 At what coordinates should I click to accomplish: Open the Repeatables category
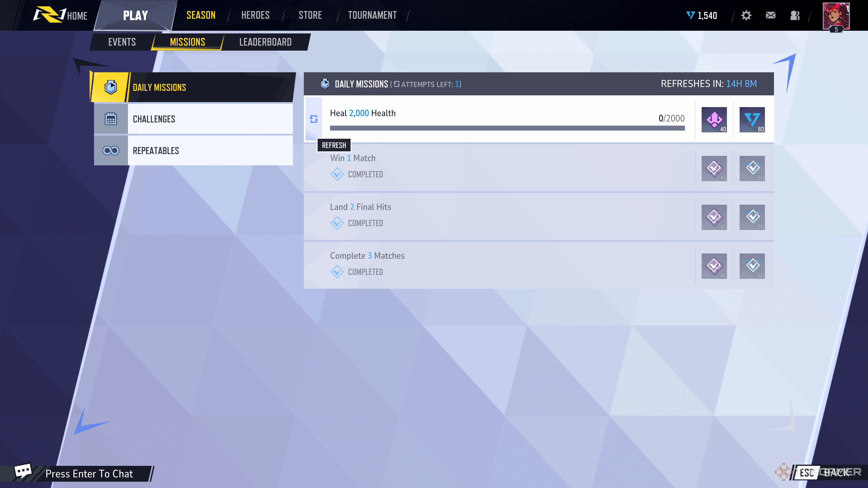coord(193,150)
